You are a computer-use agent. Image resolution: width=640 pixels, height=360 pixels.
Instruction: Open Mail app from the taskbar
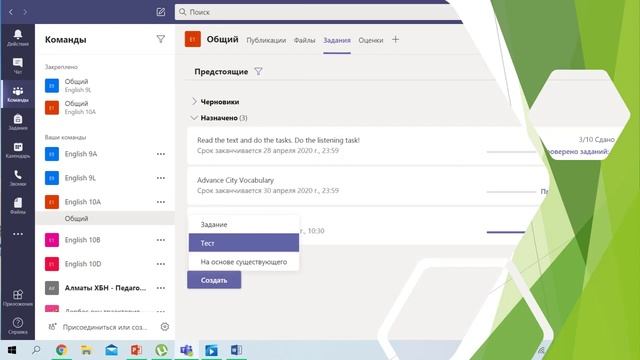(x=111, y=350)
